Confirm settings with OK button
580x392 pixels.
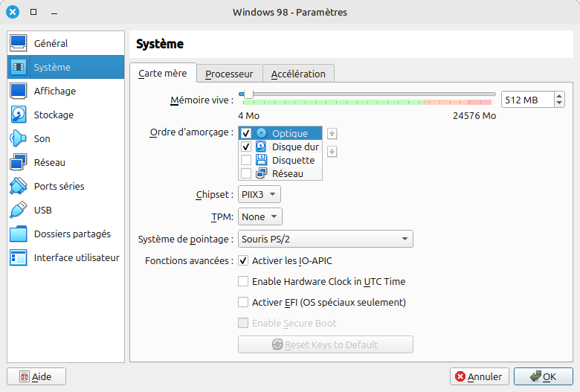coord(544,376)
